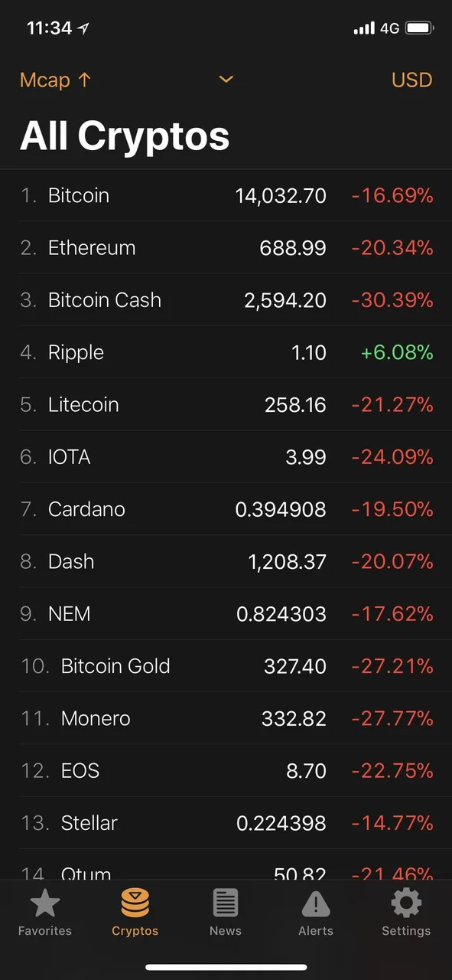Select the Stellar row
This screenshot has height=980, width=452.
point(226,823)
